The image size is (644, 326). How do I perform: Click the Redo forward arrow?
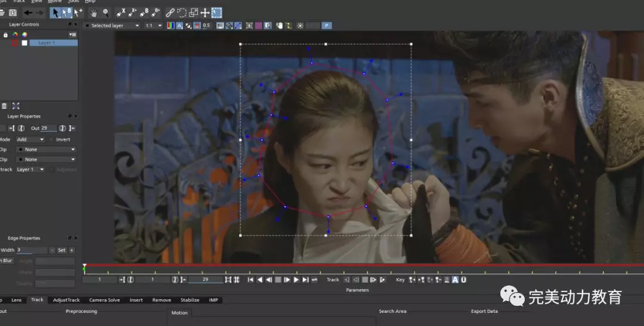tap(39, 13)
